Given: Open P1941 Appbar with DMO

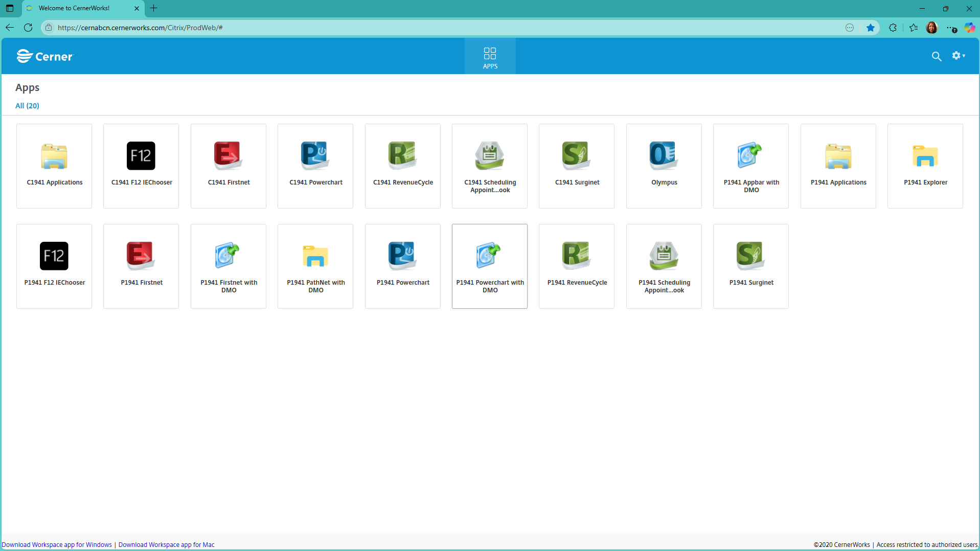Looking at the screenshot, I should (751, 166).
